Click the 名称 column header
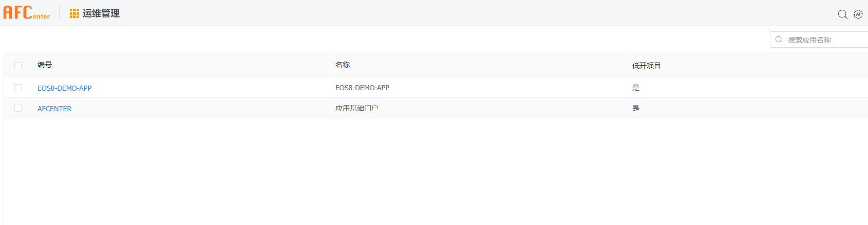This screenshot has height=225, width=868. tap(343, 65)
